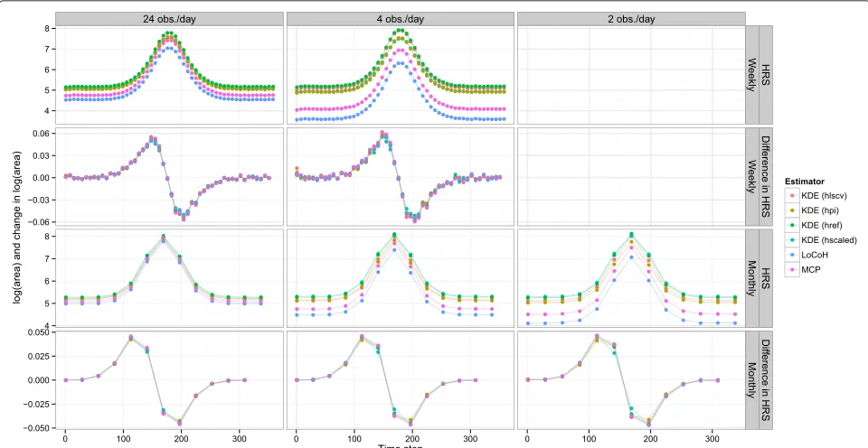Click the "log(area) and change in log(area)" axis title
The height and width of the screenshot is (448, 868).
(x=19, y=229)
